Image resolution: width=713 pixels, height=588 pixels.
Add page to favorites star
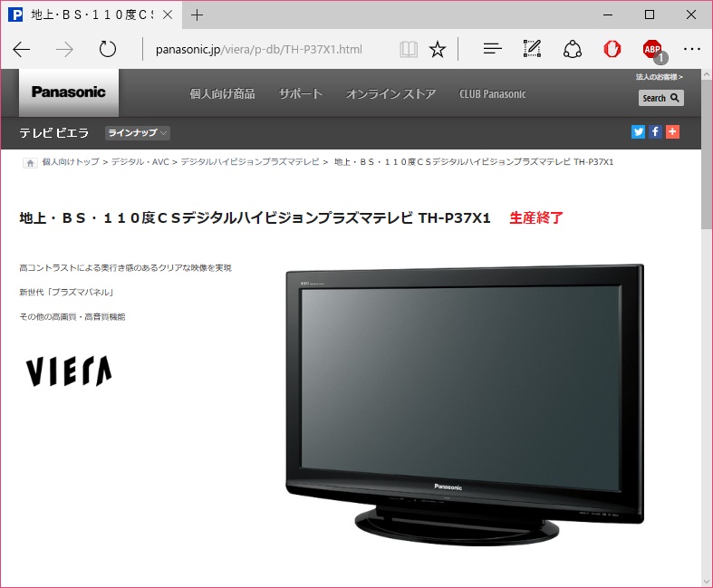coord(438,49)
